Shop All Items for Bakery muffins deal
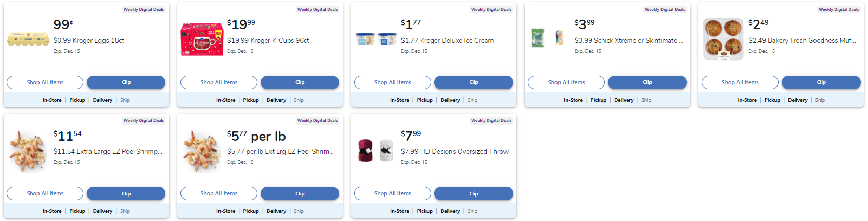The image size is (868, 221). tap(740, 82)
